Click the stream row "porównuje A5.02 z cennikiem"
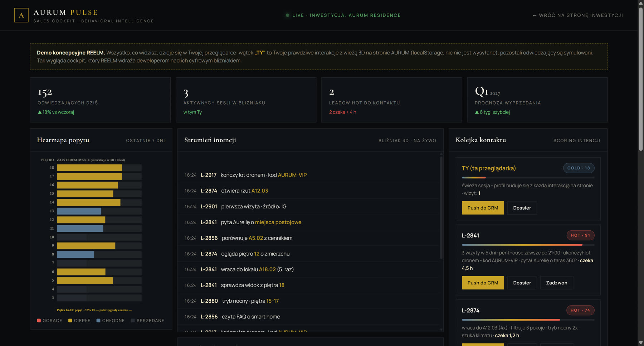 click(308, 238)
